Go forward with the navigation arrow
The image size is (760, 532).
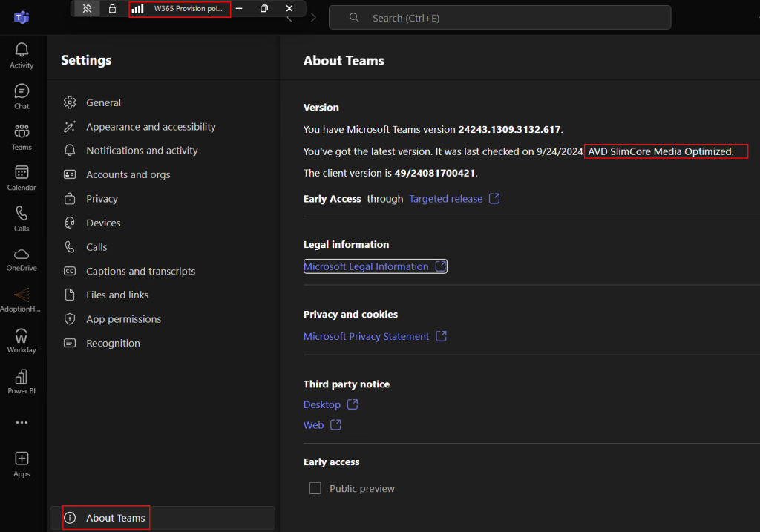tap(313, 18)
